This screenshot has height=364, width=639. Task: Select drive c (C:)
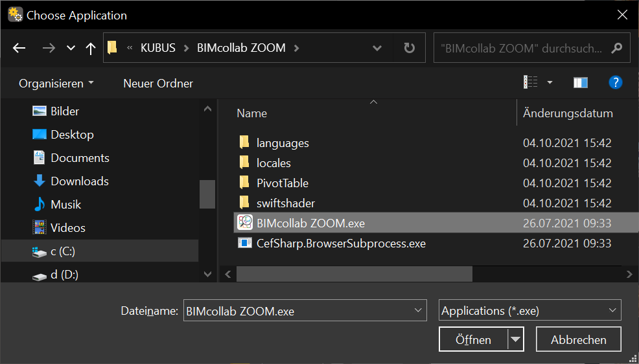coord(99,251)
